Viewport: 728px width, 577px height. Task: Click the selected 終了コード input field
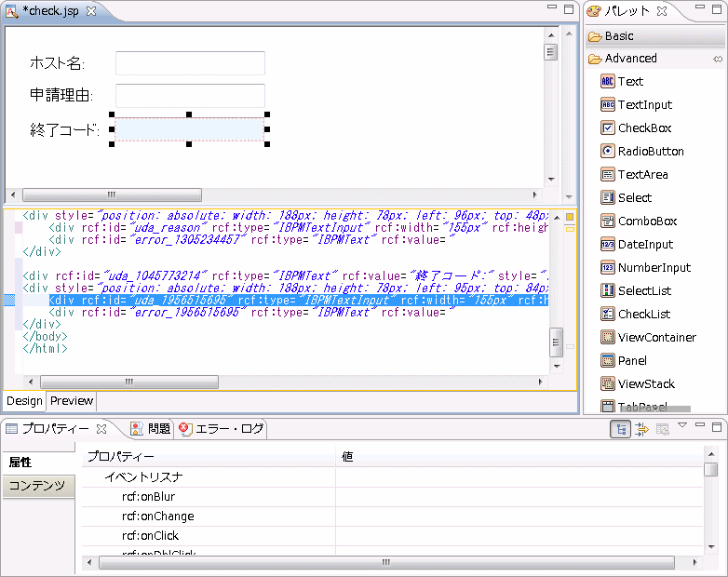point(189,129)
